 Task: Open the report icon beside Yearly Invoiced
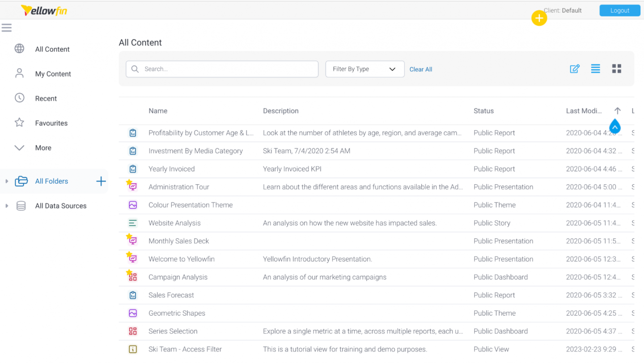point(132,169)
